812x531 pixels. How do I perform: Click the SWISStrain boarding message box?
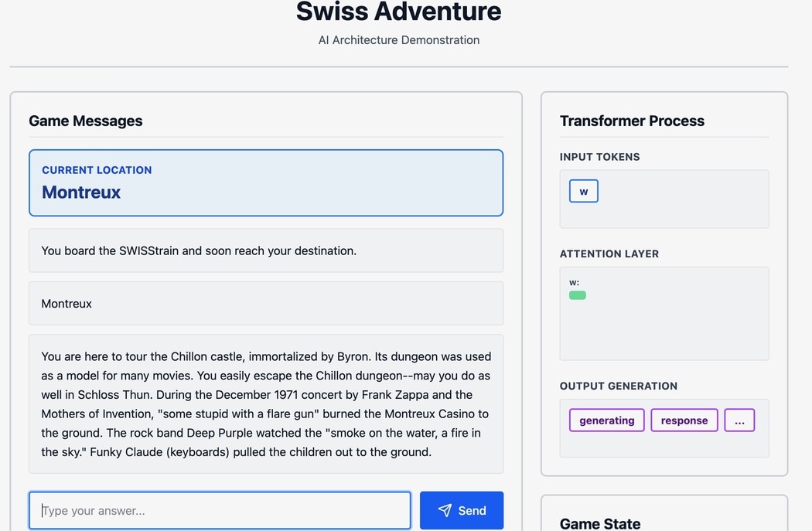coord(266,250)
